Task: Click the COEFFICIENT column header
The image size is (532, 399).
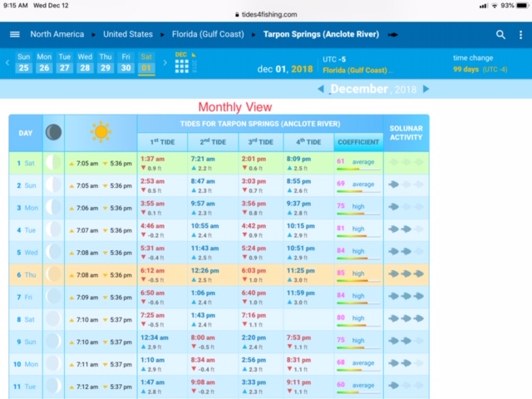Action: [358, 142]
